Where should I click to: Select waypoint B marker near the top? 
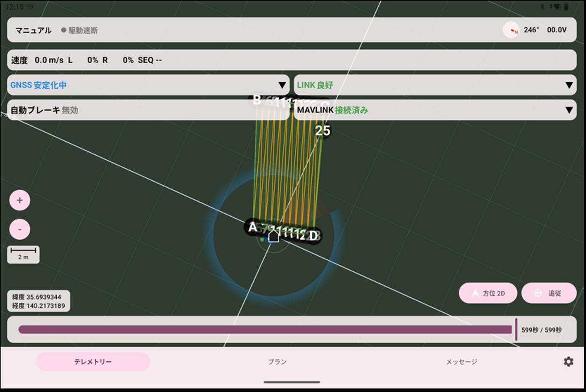click(x=257, y=100)
